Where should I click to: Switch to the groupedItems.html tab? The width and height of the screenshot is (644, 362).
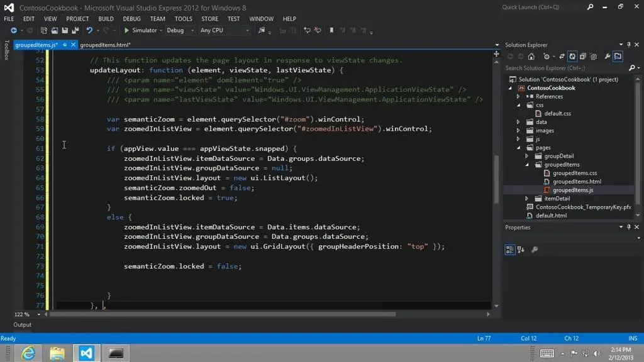pyautogui.click(x=105, y=45)
